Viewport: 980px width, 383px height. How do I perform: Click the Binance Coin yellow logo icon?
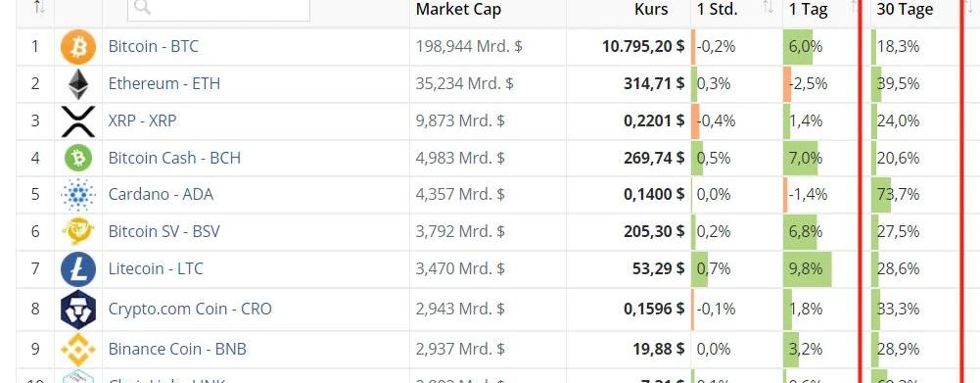[x=78, y=349]
